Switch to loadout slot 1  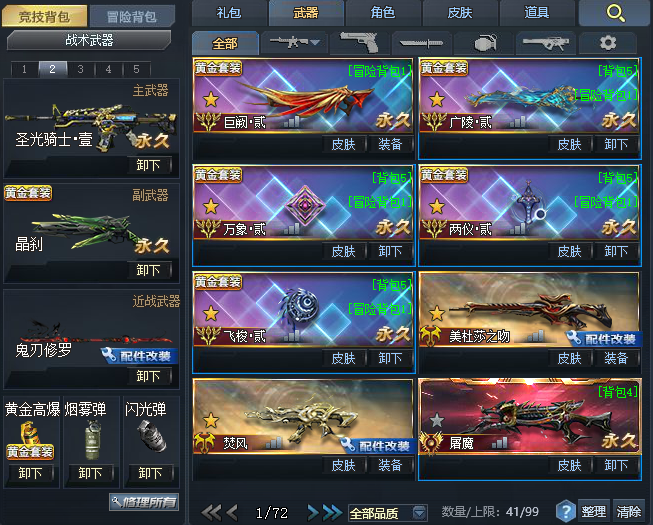coord(25,69)
